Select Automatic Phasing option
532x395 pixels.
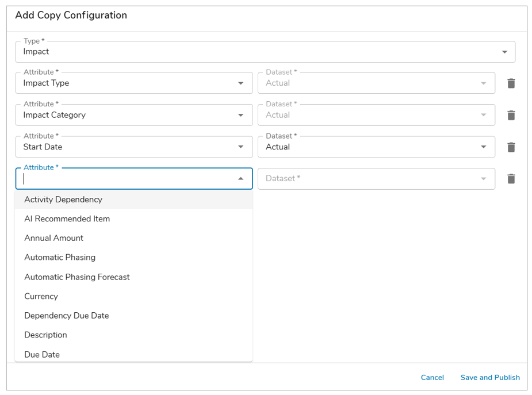pyautogui.click(x=60, y=258)
